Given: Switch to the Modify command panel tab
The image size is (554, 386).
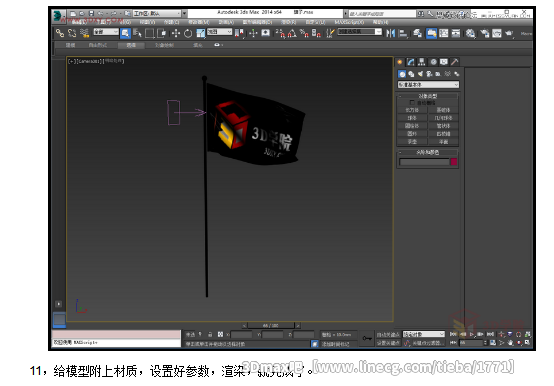Looking at the screenshot, I should 411,62.
